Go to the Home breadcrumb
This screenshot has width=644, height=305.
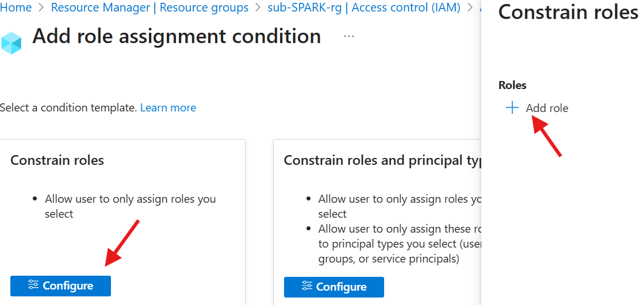click(16, 7)
